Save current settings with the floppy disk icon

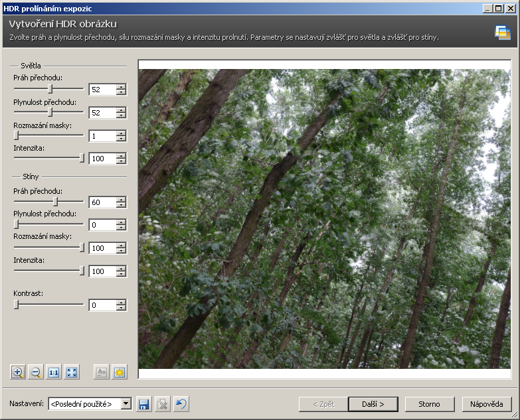point(143,403)
